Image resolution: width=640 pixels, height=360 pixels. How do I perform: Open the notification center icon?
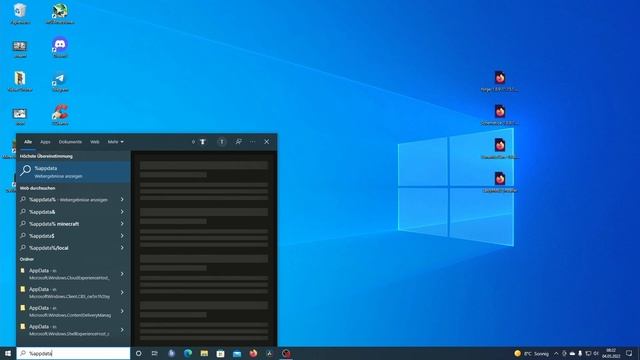pos(629,353)
